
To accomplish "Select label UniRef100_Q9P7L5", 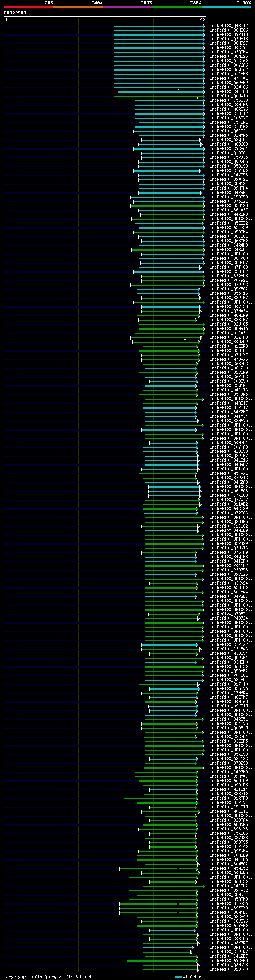I will pos(229,162).
